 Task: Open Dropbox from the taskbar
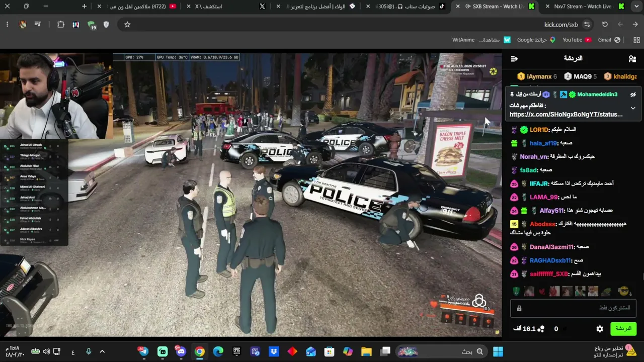pos(274,351)
